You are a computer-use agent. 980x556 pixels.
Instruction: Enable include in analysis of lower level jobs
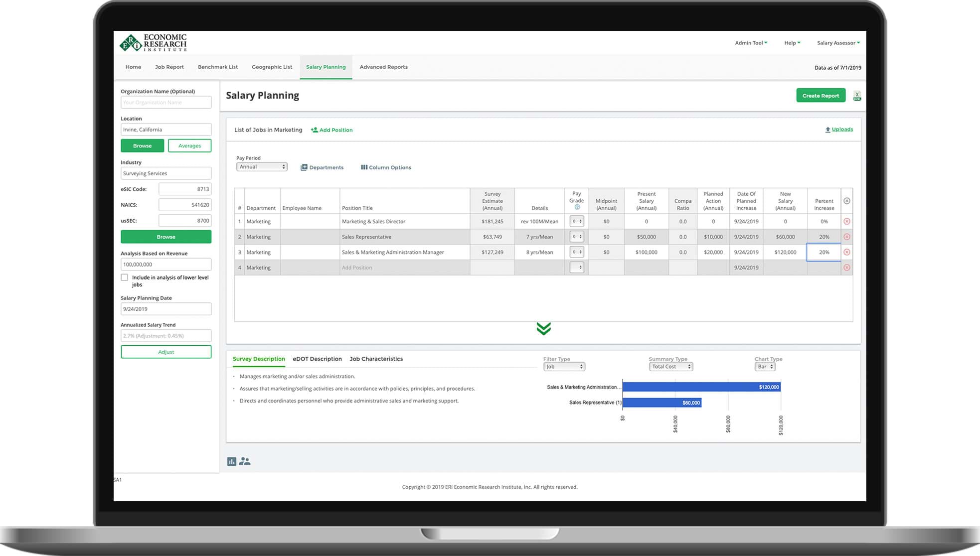(124, 277)
